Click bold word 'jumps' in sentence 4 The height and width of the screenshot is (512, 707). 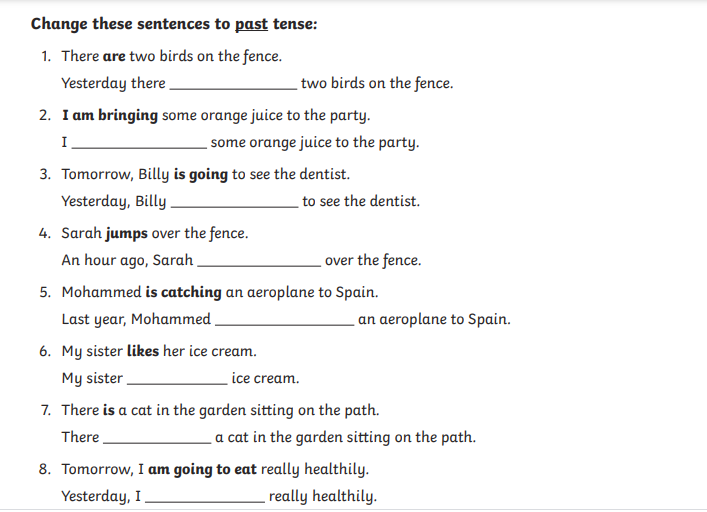[x=127, y=233]
